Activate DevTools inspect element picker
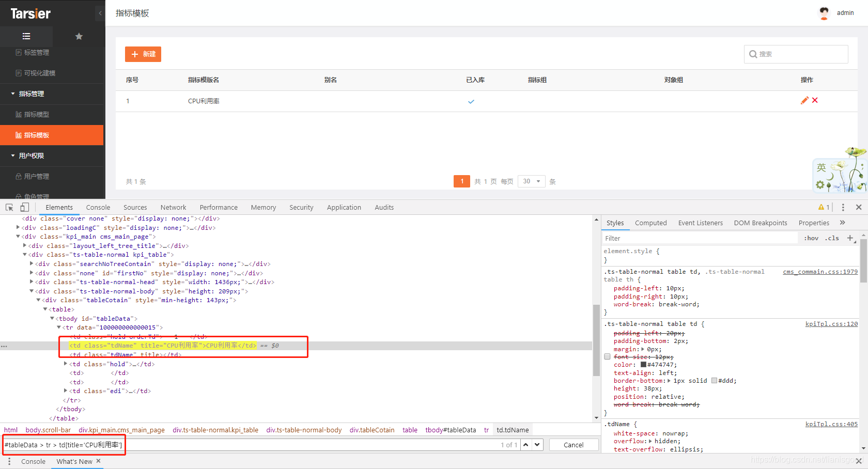 [9, 207]
